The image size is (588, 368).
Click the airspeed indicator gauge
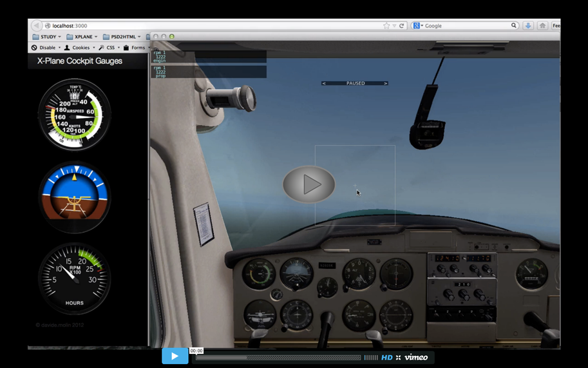click(x=74, y=115)
